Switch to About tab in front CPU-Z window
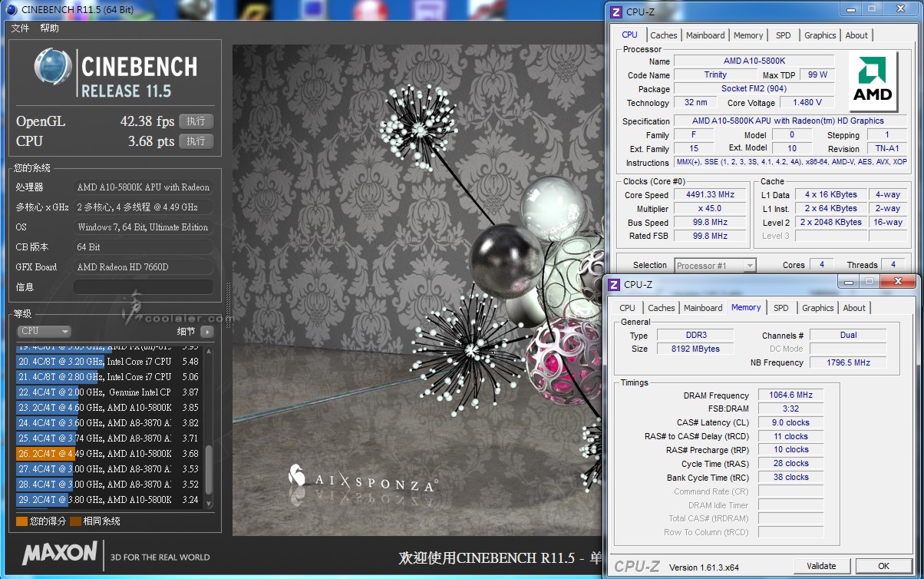 (854, 308)
